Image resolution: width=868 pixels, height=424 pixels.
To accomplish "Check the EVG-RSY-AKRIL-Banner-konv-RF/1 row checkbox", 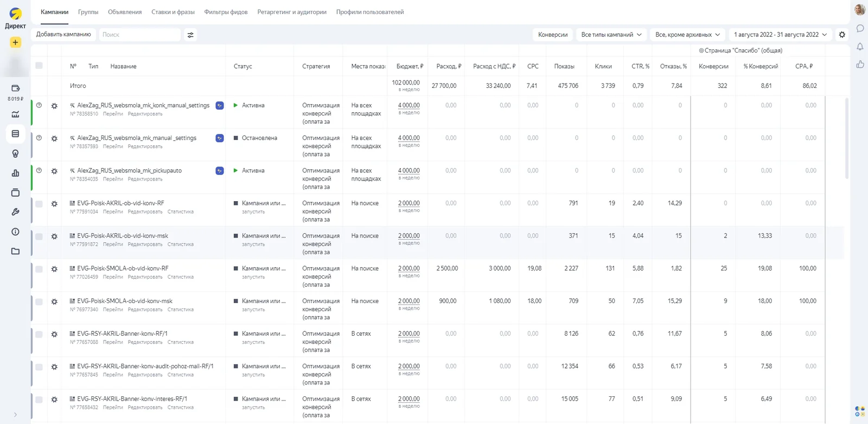I will [x=39, y=335].
